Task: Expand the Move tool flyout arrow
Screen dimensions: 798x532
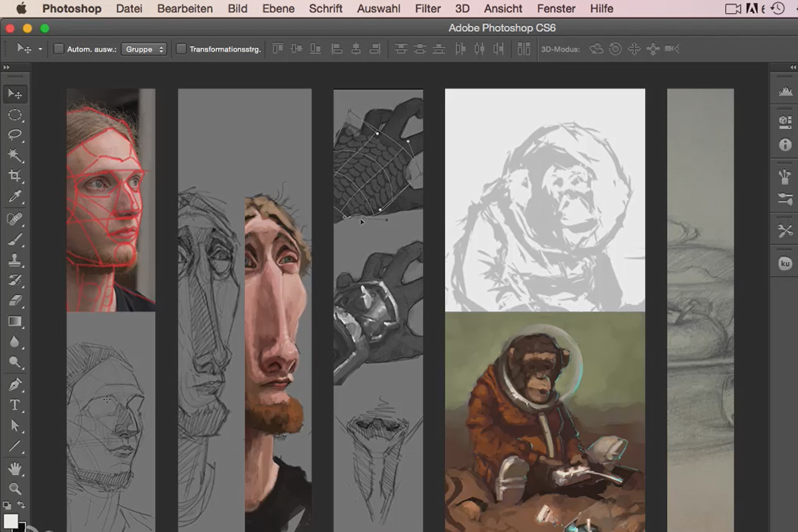Action: pos(39,49)
